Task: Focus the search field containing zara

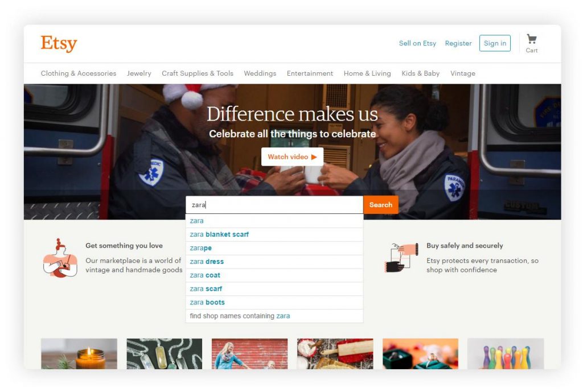Action: click(x=274, y=205)
